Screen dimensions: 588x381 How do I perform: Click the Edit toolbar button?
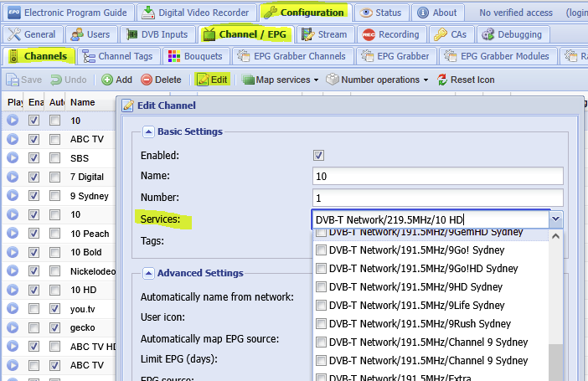point(213,80)
